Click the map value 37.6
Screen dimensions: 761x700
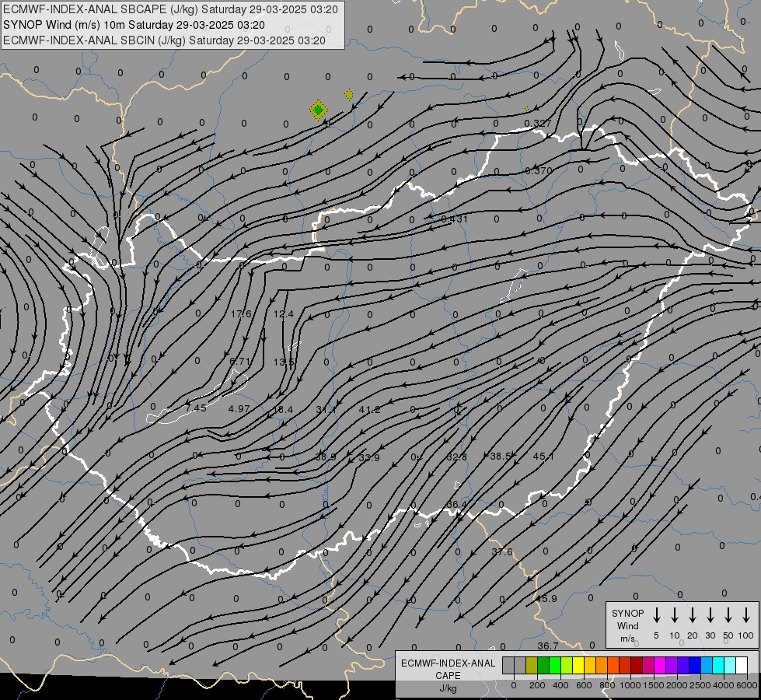pyautogui.click(x=502, y=552)
